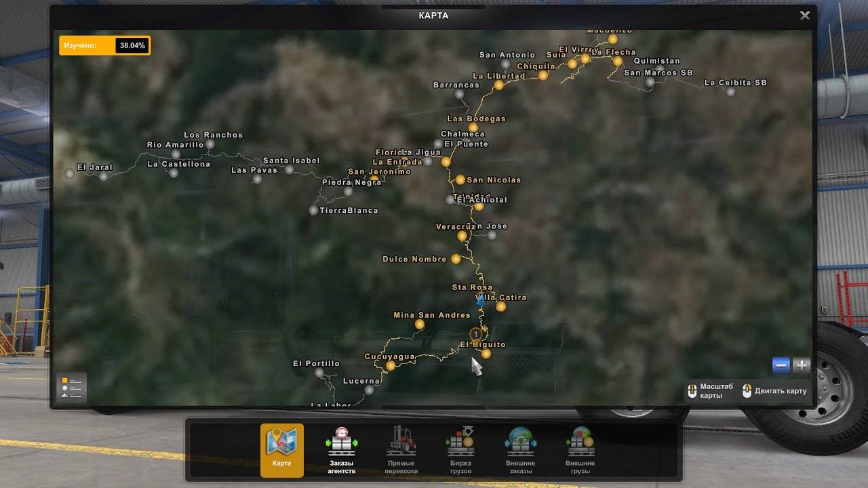Click the La Flecha city marker
This screenshot has height=488, width=868.
click(617, 61)
